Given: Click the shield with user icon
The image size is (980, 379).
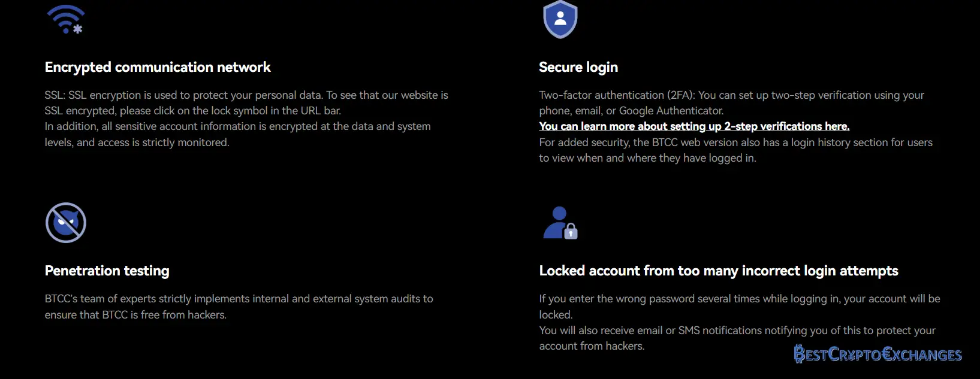Looking at the screenshot, I should [x=560, y=19].
